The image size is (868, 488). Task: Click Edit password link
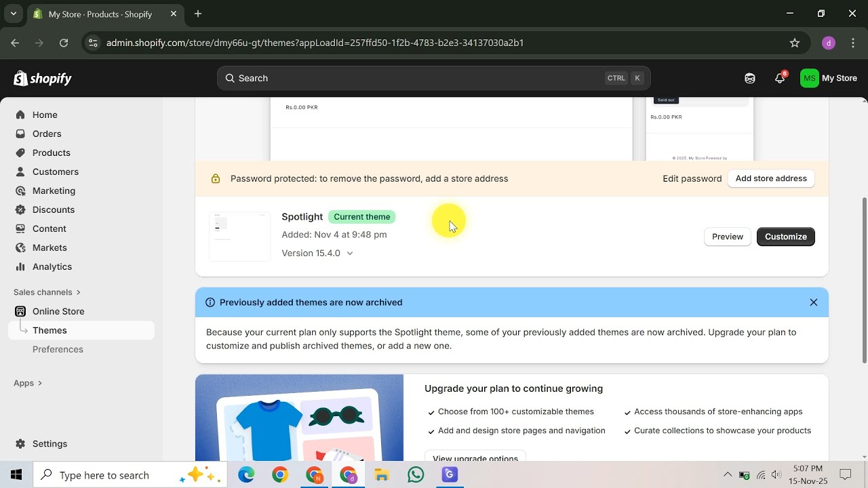[x=692, y=179]
